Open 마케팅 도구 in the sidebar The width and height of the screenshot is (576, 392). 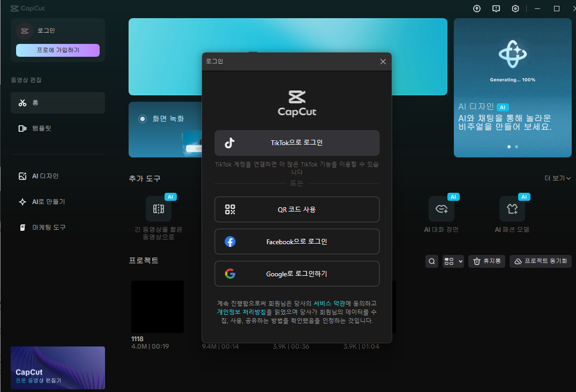58,228
